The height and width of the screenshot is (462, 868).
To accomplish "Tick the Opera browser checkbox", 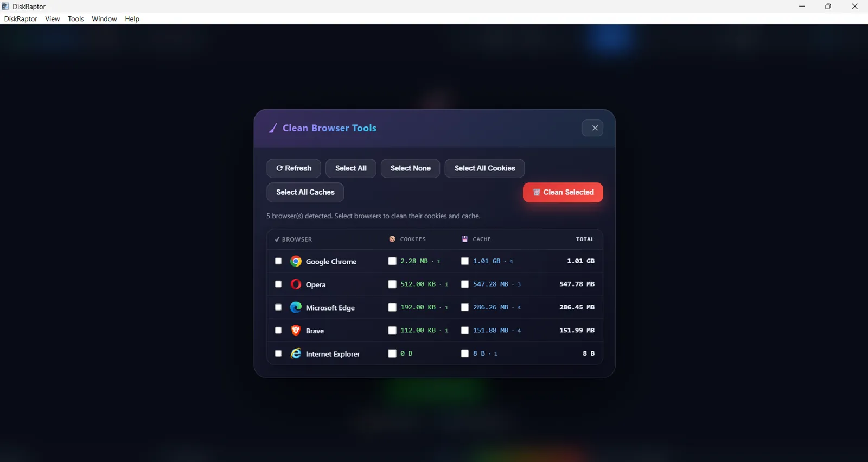I will (278, 284).
